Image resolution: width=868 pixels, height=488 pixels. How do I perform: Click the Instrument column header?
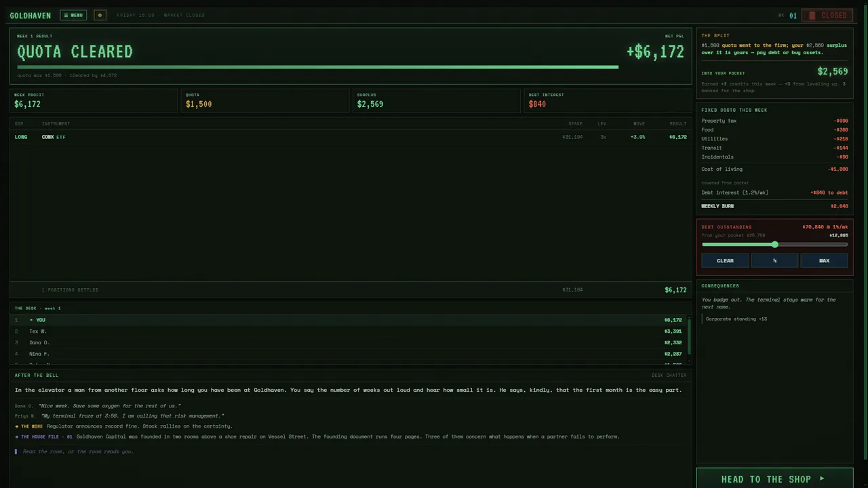coord(56,123)
